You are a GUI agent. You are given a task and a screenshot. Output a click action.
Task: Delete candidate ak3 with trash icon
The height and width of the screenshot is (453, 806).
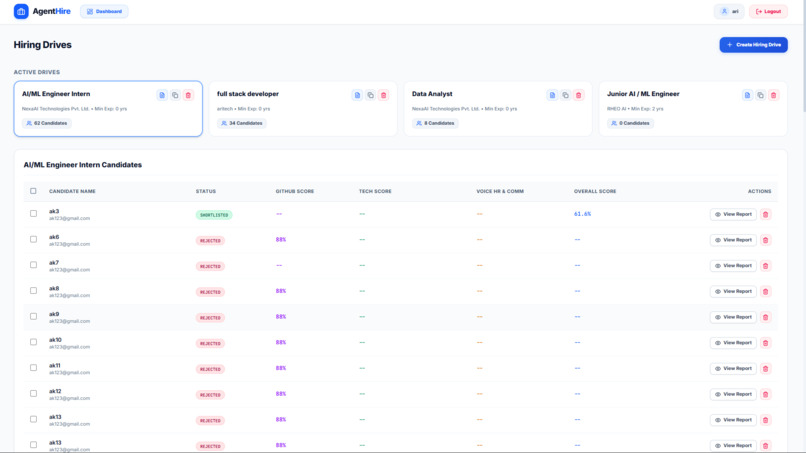(x=765, y=214)
